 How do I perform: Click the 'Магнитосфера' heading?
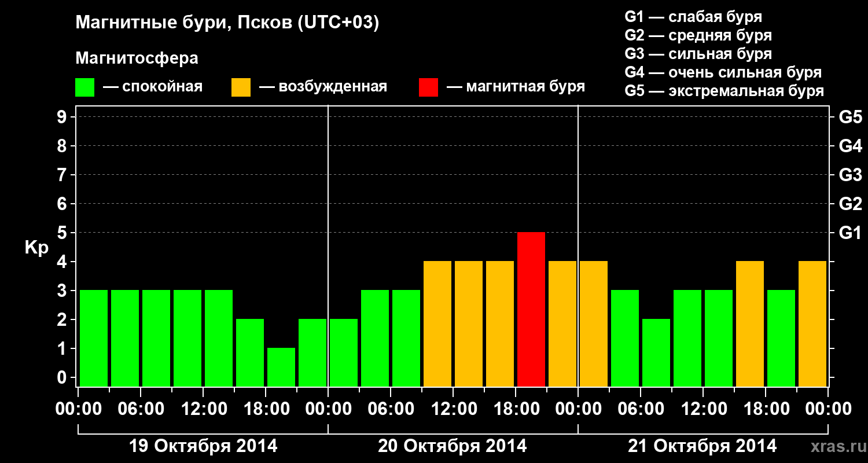coord(137,58)
